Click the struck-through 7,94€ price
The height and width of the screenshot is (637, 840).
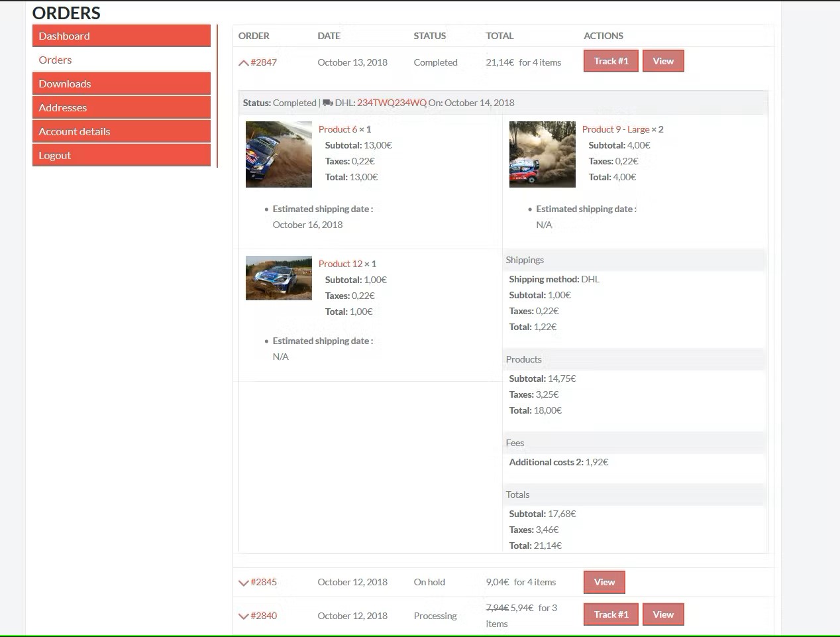pyautogui.click(x=497, y=608)
